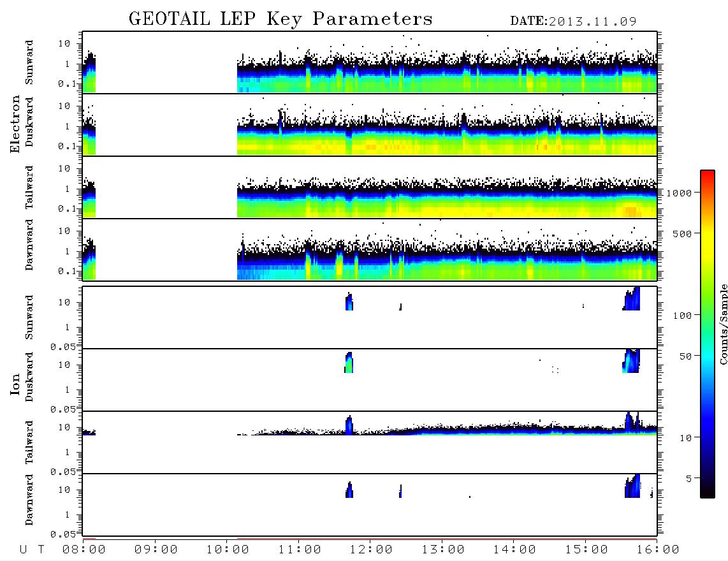Viewport: 728px width, 561px height.
Task: Click the "0.05" tick of Ion Dawnward panel
Action: point(62,534)
